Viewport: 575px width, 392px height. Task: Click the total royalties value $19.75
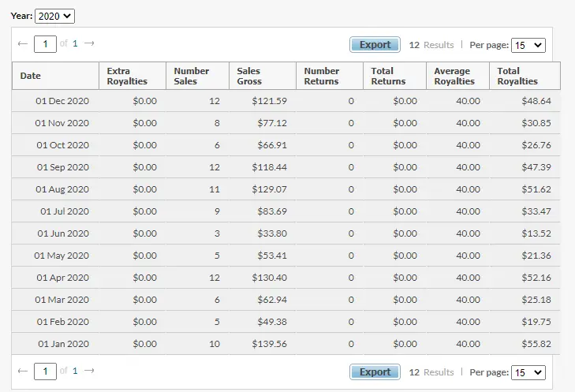536,322
